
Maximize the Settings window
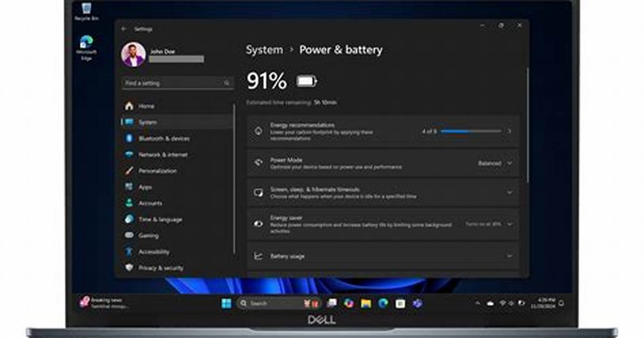point(501,25)
